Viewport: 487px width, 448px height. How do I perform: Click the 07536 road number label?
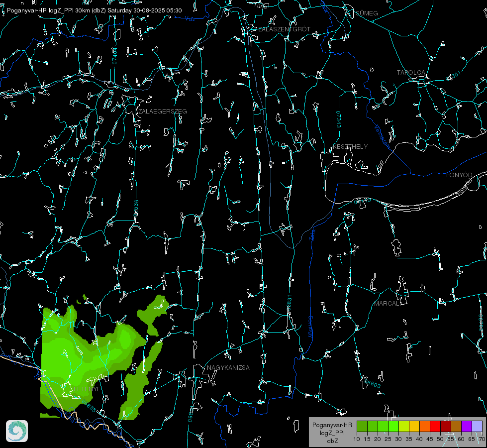click(136, 208)
